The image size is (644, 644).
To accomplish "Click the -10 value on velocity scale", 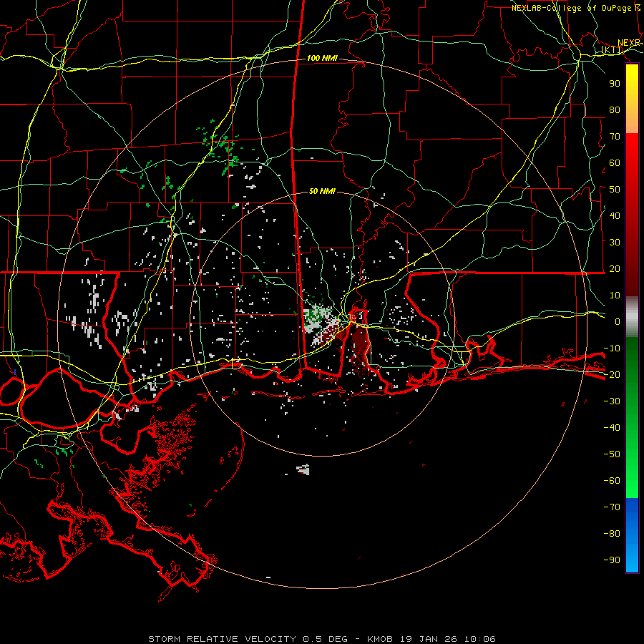I will 612,348.
